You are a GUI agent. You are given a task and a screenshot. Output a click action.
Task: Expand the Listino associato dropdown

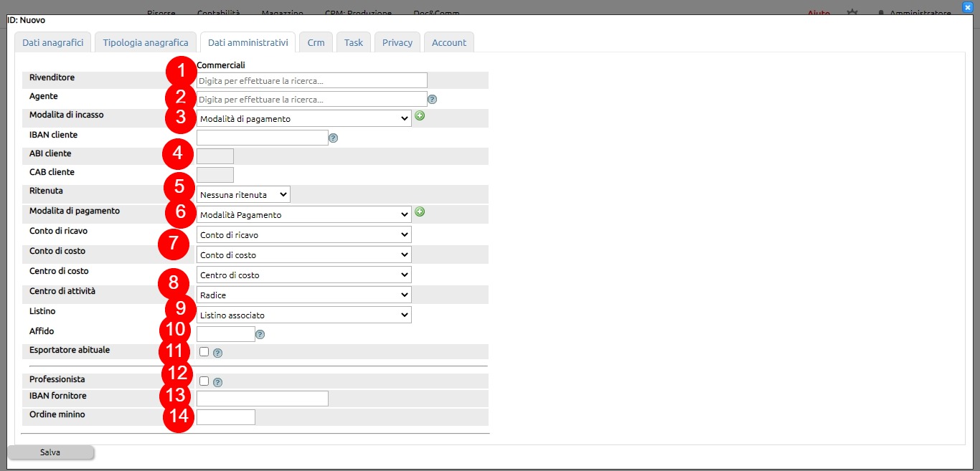tap(304, 315)
